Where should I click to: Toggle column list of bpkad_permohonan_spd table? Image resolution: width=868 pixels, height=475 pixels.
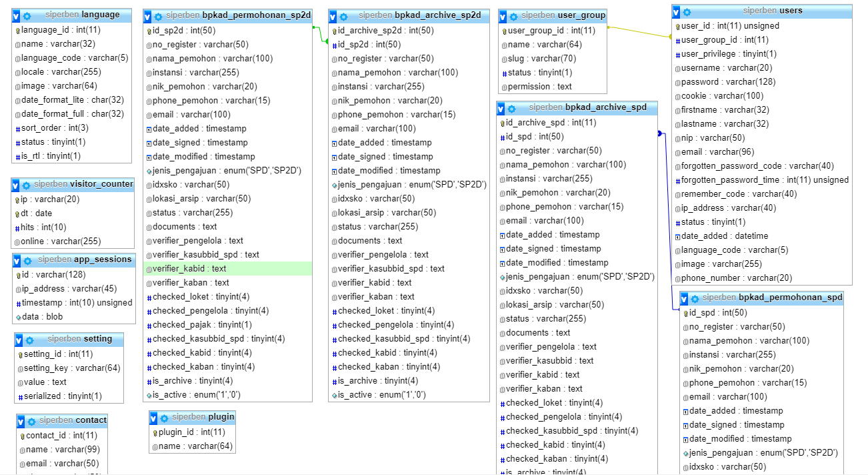click(x=685, y=298)
